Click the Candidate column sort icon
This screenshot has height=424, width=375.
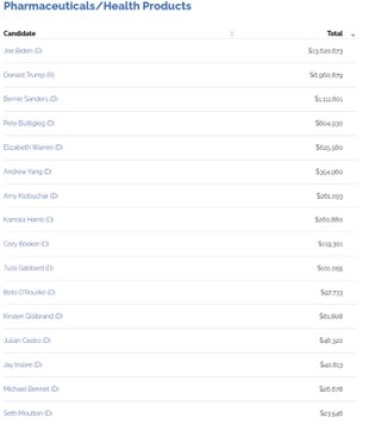tap(232, 34)
